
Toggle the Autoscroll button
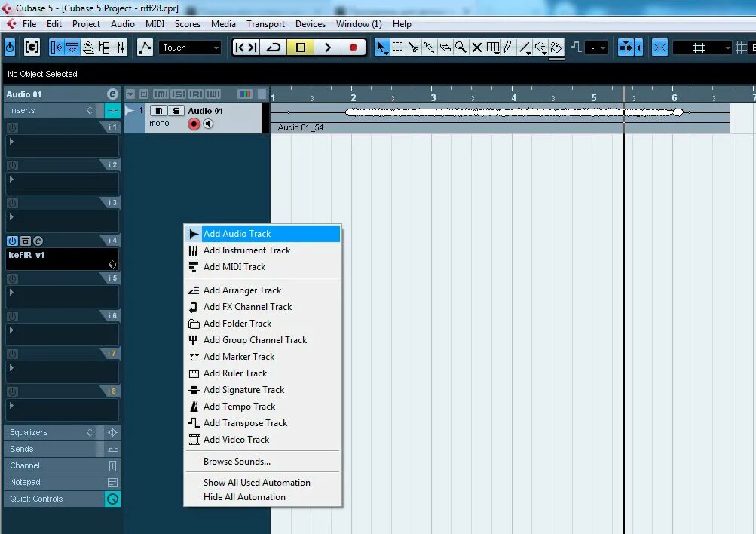point(626,48)
